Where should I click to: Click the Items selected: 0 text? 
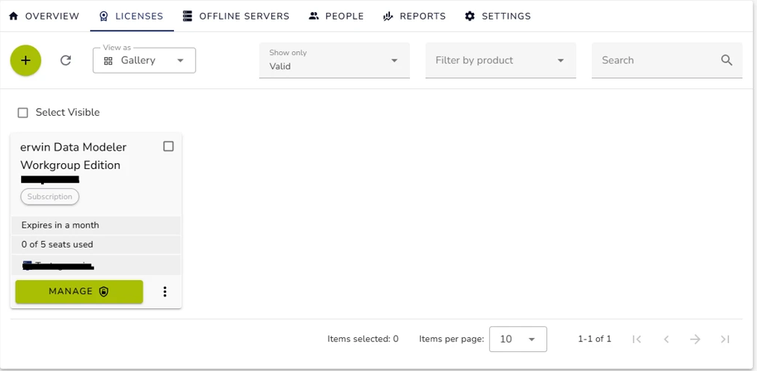click(x=363, y=339)
